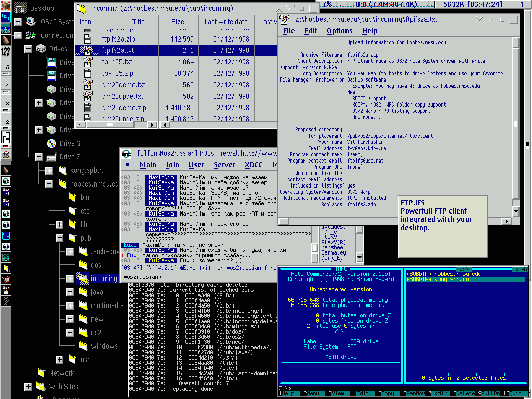
Task: Collapse the Drives tree node
Action: pyautogui.click(x=28, y=49)
